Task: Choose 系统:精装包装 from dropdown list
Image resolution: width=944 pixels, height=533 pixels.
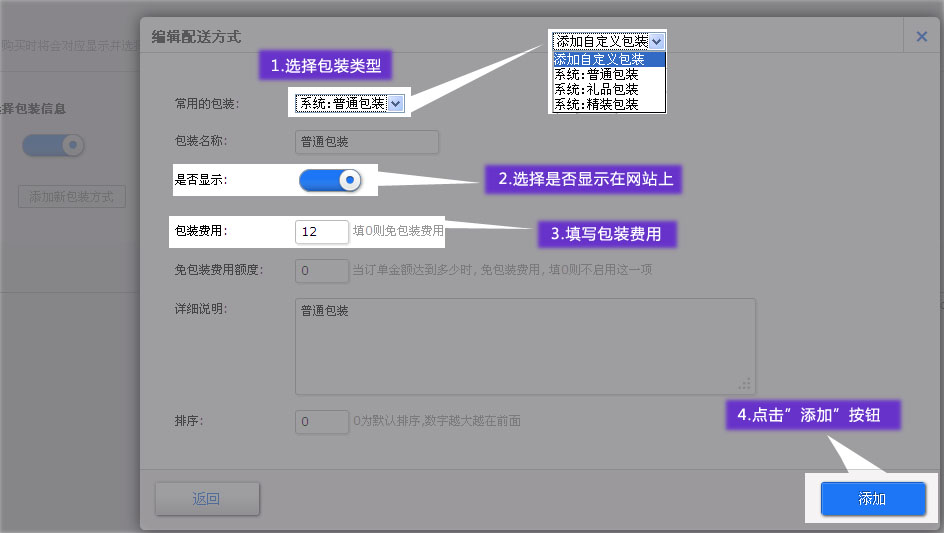Action: coord(597,104)
